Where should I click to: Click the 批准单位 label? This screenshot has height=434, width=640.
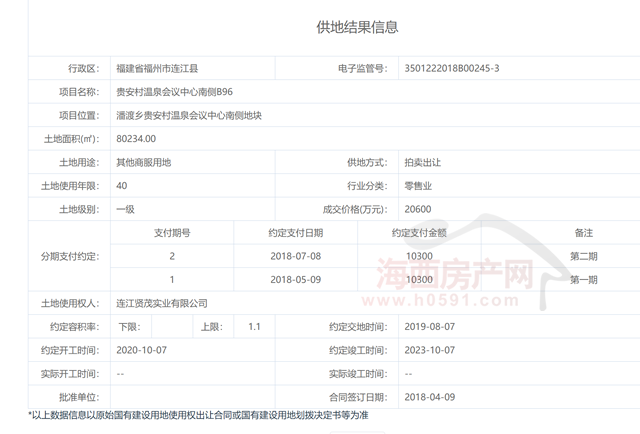point(79,397)
